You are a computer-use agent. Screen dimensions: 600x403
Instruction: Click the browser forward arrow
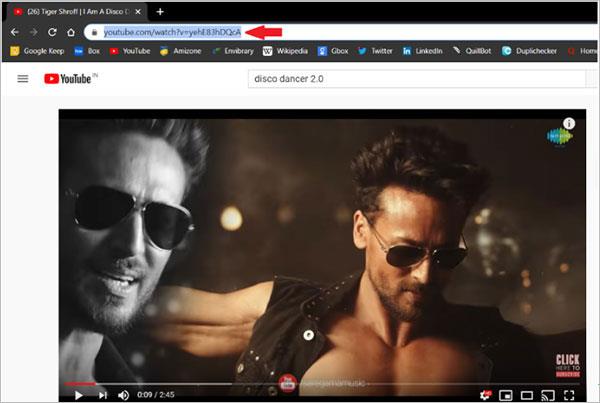pos(34,32)
